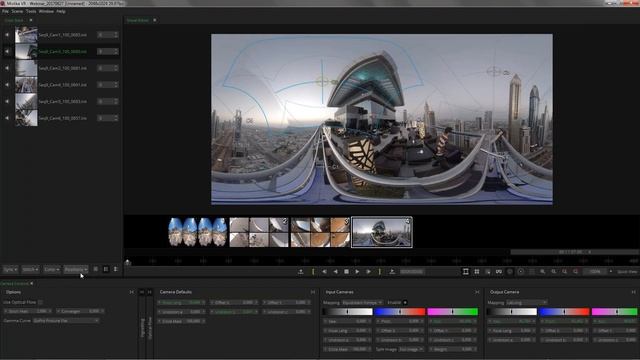
Task: Select the blue fisheye thumbnail group
Action: pos(198,232)
